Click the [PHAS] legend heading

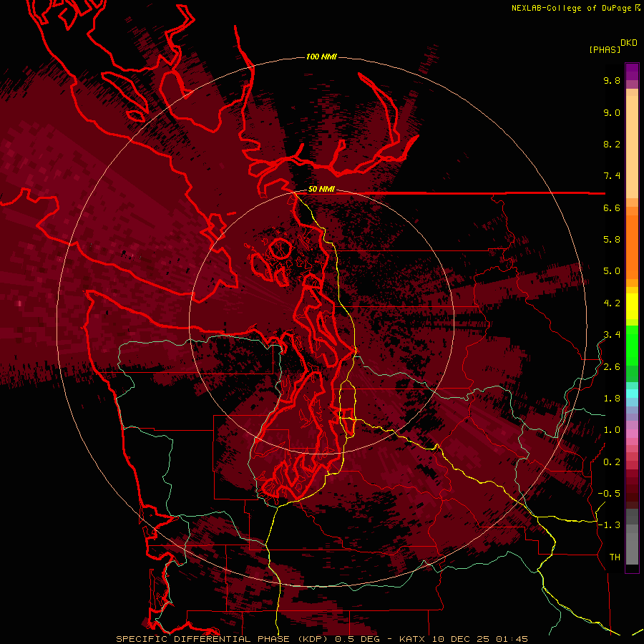[x=605, y=50]
